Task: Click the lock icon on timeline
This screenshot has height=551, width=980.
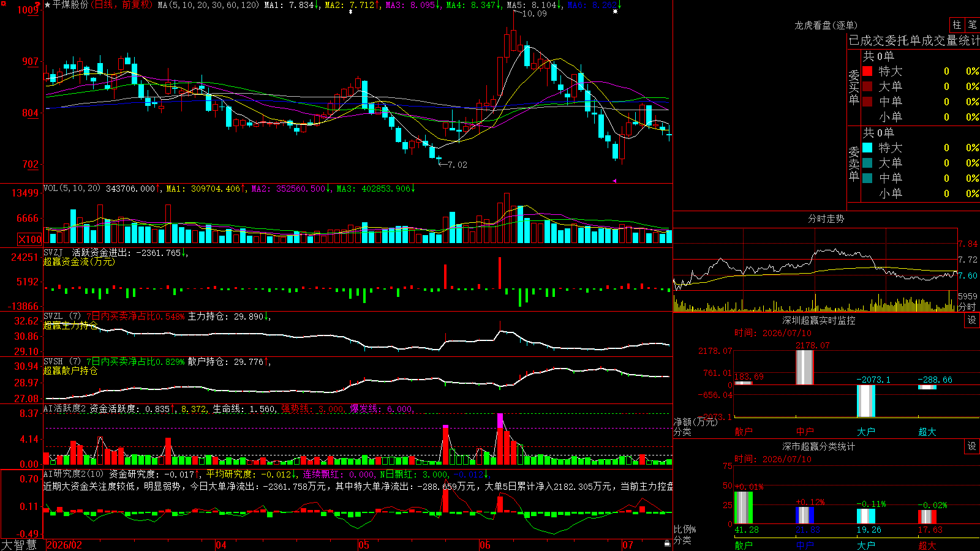Action: click(x=667, y=544)
